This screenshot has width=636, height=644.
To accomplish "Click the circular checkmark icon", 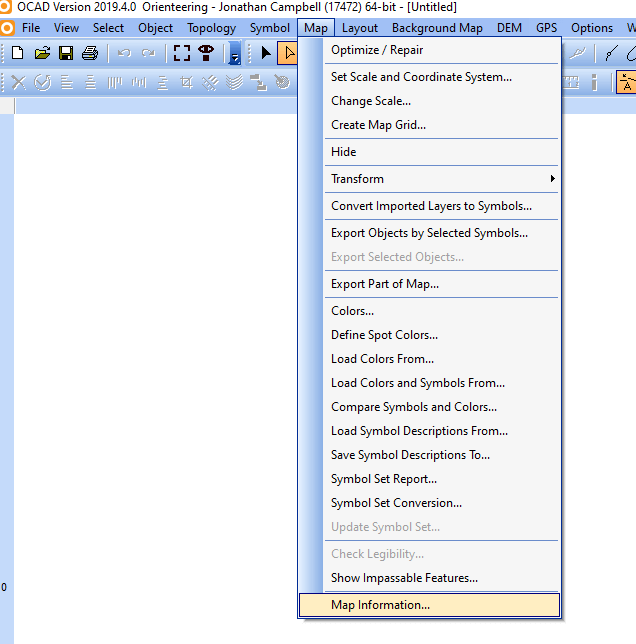I will (42, 83).
